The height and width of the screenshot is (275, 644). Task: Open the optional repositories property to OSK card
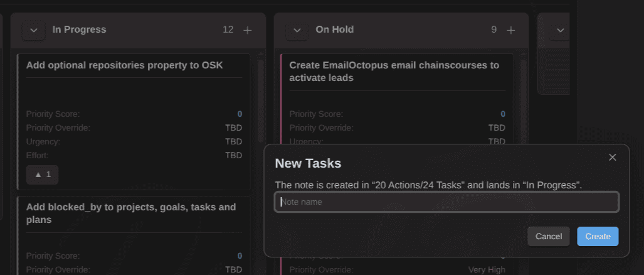click(124, 65)
